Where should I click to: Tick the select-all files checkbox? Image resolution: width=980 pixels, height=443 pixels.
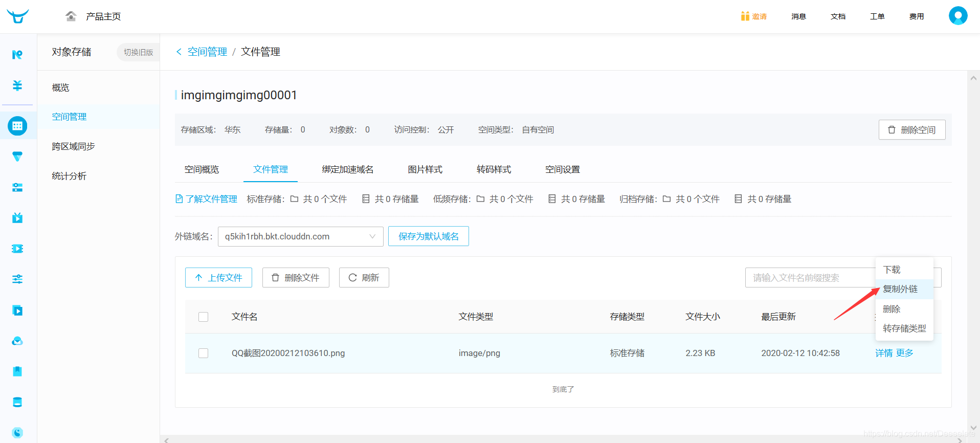(x=204, y=317)
